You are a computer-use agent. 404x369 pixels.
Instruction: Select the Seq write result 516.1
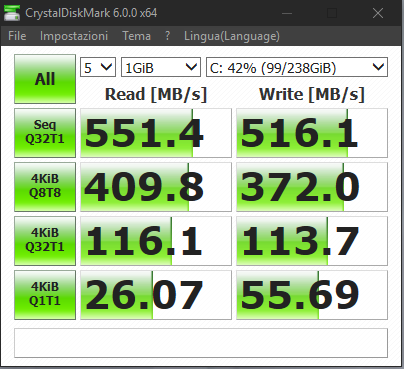(312, 133)
